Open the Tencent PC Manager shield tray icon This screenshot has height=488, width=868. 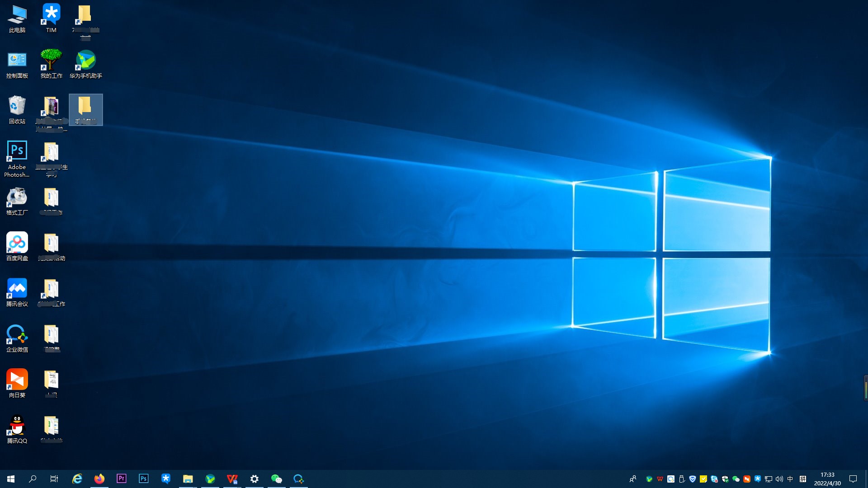click(693, 479)
